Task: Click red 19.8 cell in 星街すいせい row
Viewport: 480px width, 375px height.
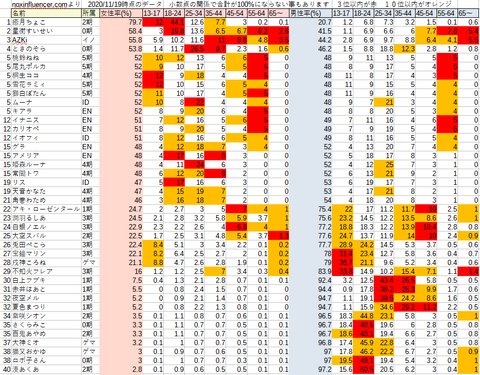Action: coord(174,31)
